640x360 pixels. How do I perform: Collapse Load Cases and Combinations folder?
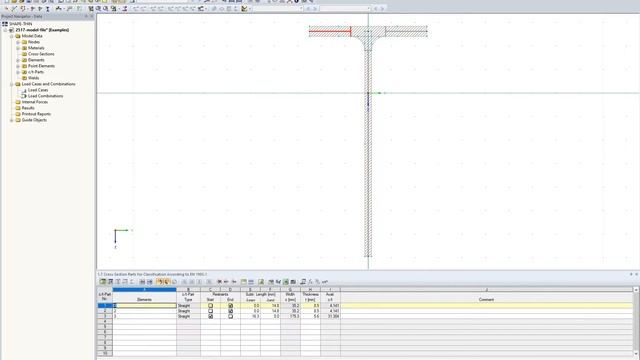[12, 84]
